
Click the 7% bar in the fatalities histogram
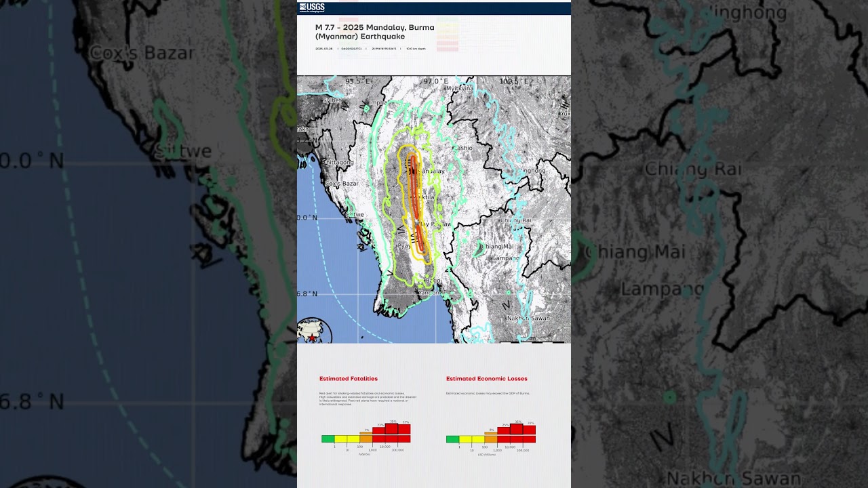366,433
